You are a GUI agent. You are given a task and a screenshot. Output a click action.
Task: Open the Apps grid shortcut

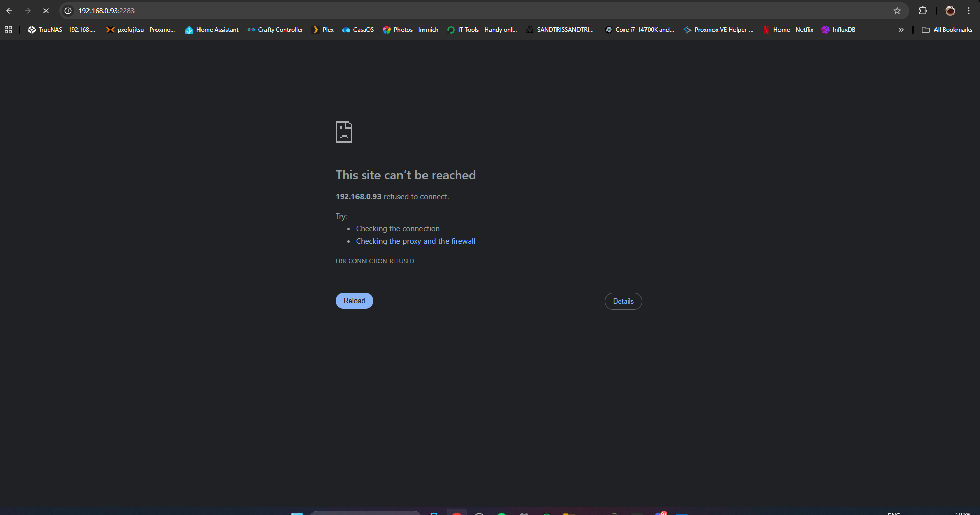click(x=8, y=30)
